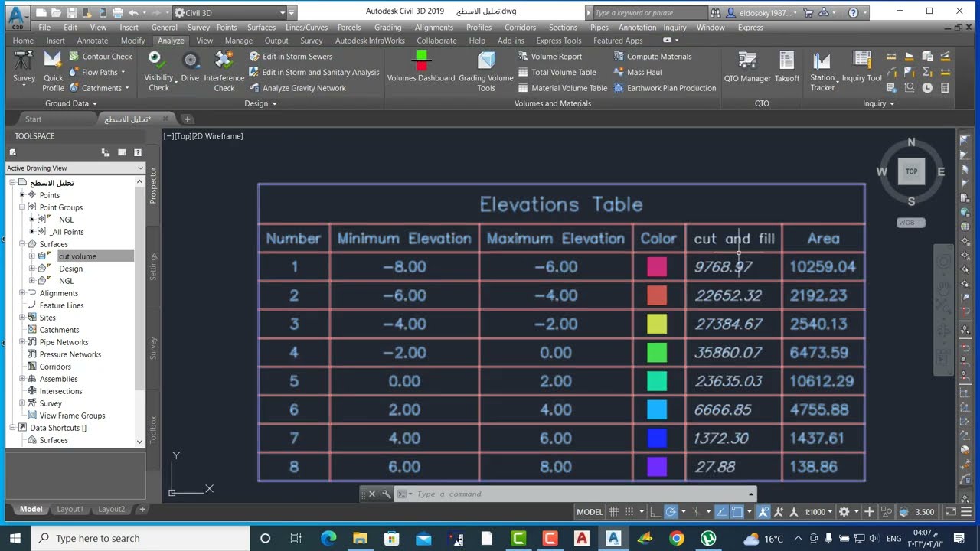Image resolution: width=980 pixels, height=551 pixels.
Task: Open the Volume Report
Action: [550, 56]
